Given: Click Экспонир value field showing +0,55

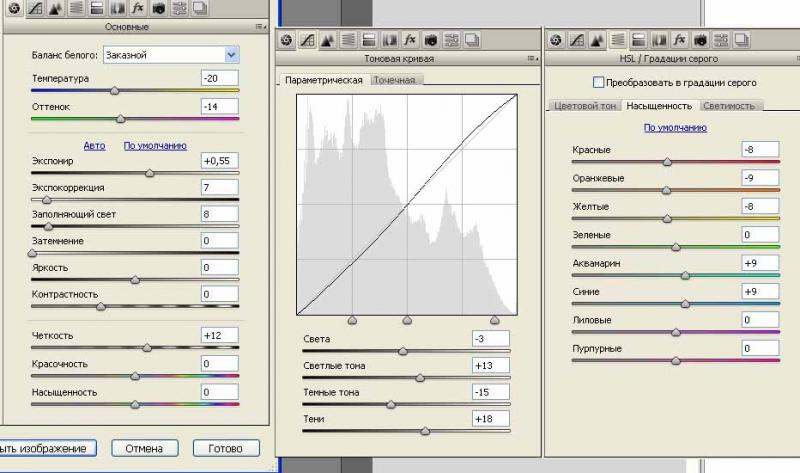Looking at the screenshot, I should (x=220, y=161).
